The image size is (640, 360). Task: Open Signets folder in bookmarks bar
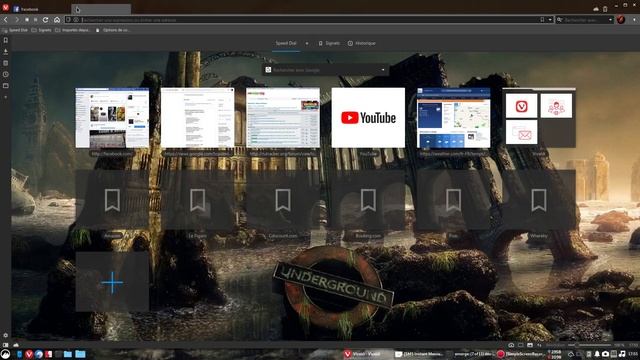(42, 30)
